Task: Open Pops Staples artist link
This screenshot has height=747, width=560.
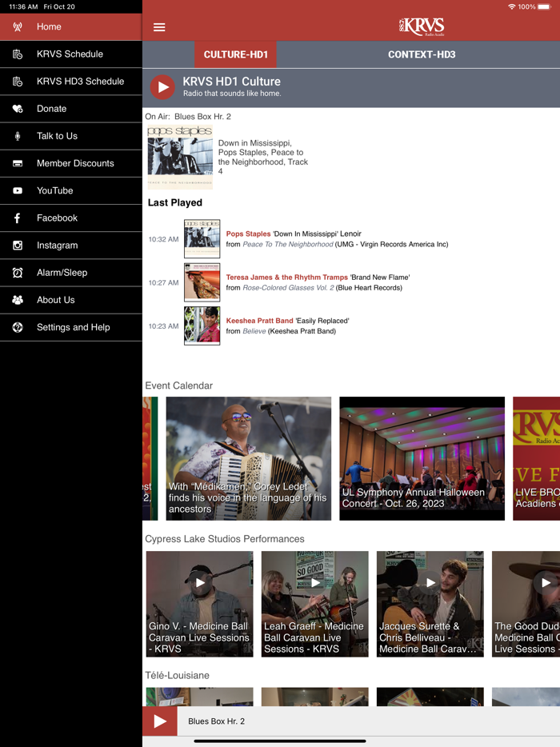Action: [x=248, y=234]
